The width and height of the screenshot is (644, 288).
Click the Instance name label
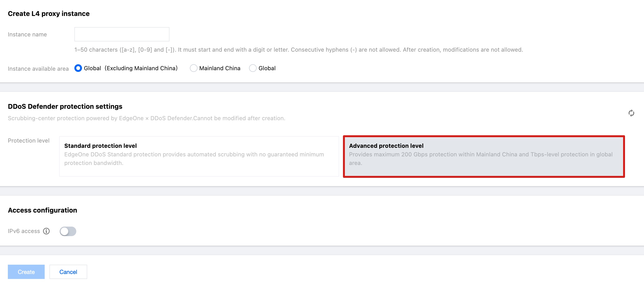27,35
